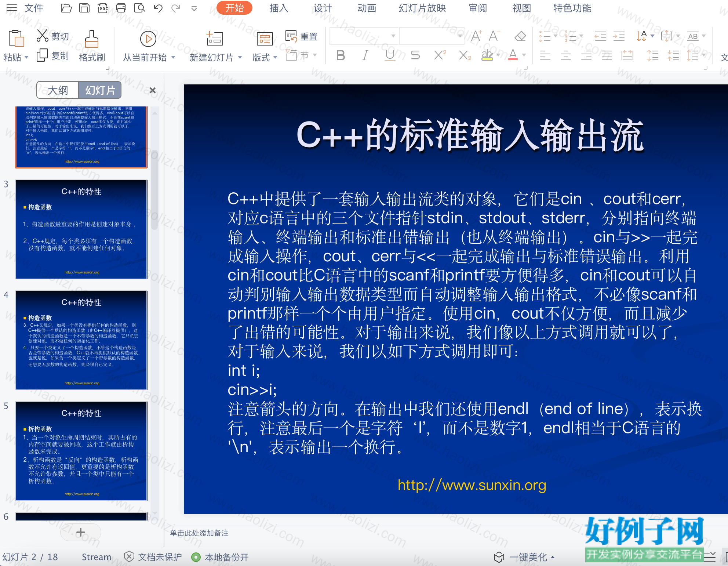Apply red font color

(513, 55)
